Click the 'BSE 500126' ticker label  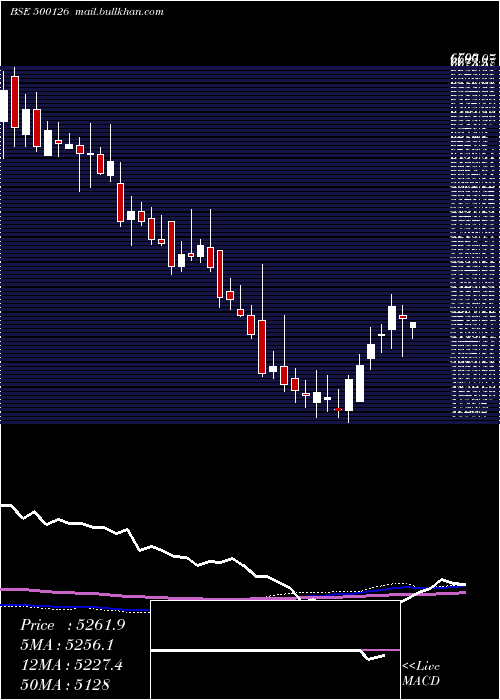[39, 12]
